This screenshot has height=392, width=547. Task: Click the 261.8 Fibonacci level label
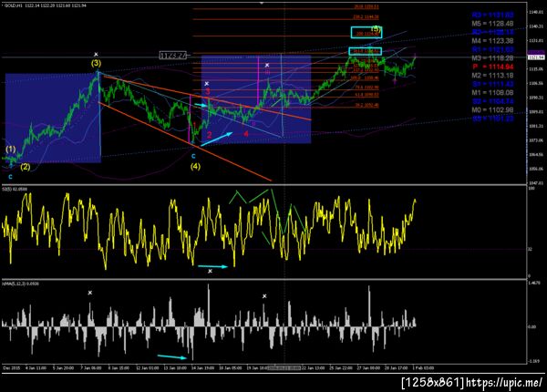coord(366,6)
